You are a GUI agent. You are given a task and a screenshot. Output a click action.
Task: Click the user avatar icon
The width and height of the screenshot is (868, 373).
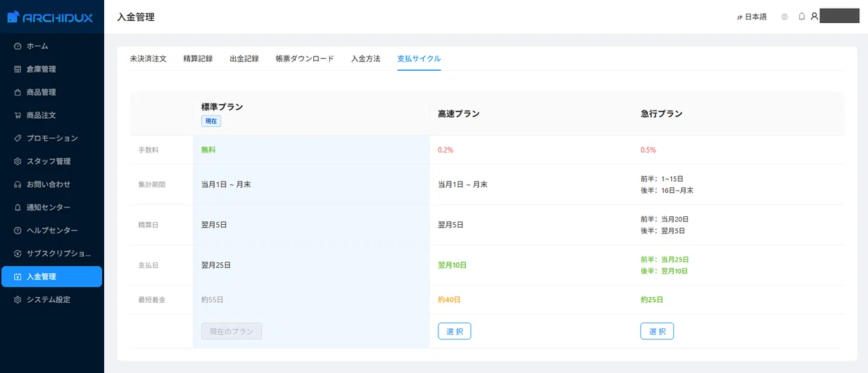point(814,17)
